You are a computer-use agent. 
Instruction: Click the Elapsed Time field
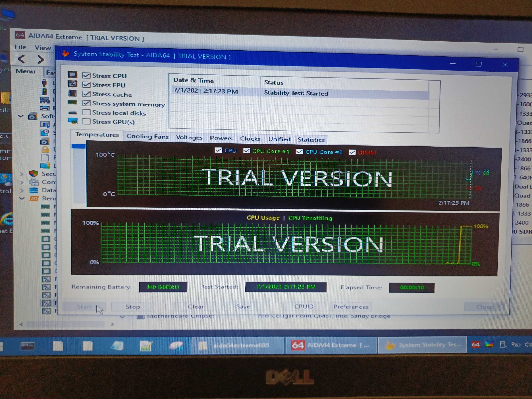click(412, 288)
